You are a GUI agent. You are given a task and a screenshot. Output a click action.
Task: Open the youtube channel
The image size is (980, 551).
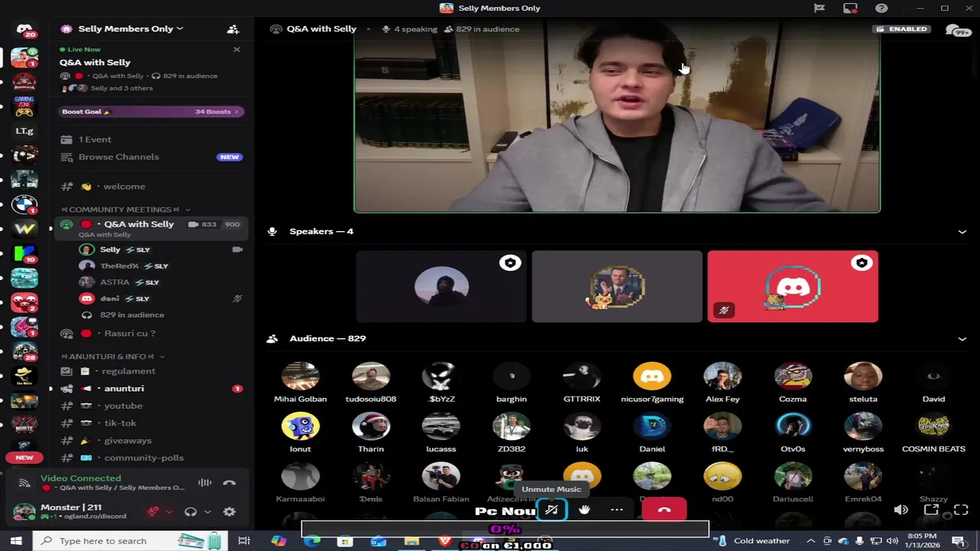pos(151,406)
